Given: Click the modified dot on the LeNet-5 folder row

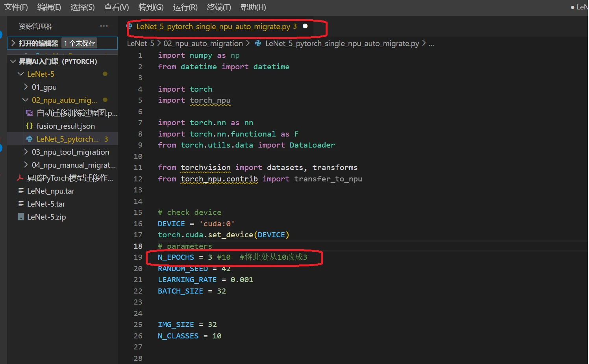Looking at the screenshot, I should (x=105, y=74).
